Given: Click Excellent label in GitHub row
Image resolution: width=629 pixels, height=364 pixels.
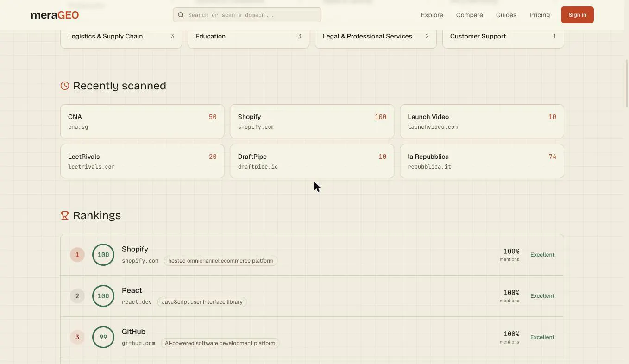Looking at the screenshot, I should tap(542, 337).
